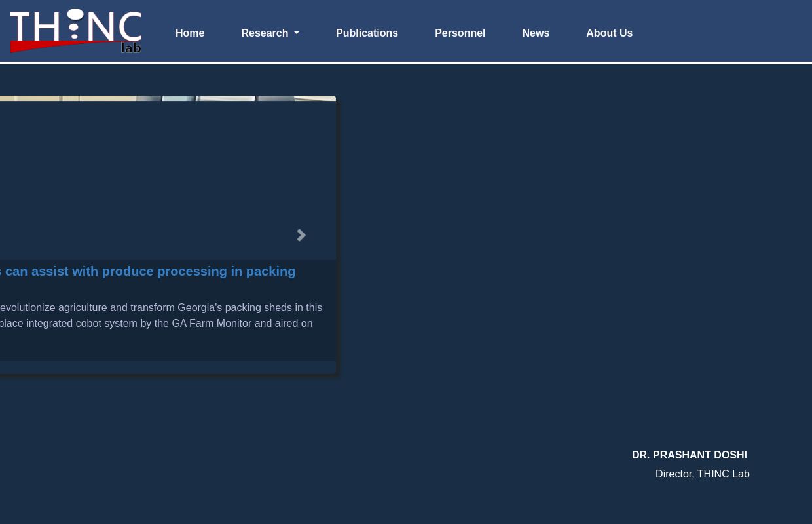Click Dr. Prashant Doshi's name

click(689, 455)
